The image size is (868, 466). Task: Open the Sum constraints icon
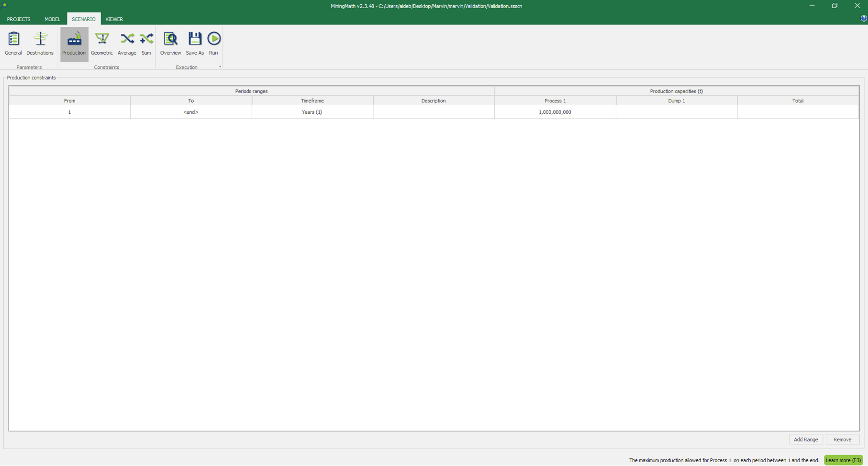tap(146, 44)
